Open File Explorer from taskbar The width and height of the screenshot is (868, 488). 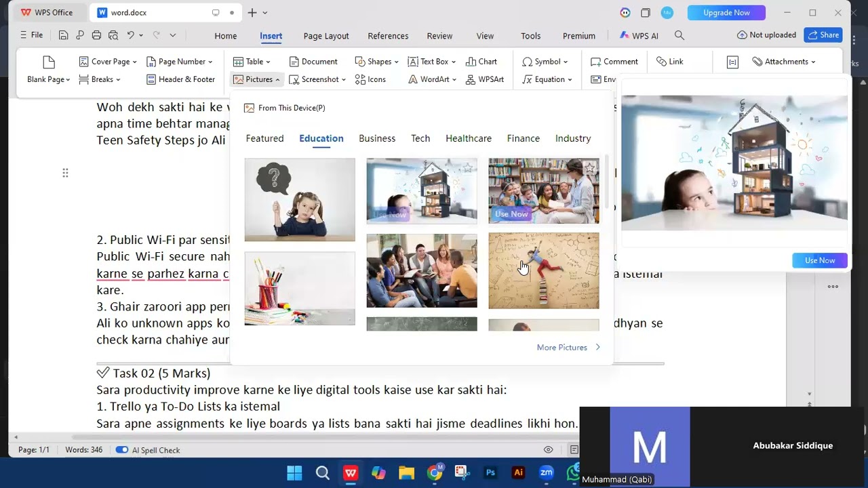(406, 472)
